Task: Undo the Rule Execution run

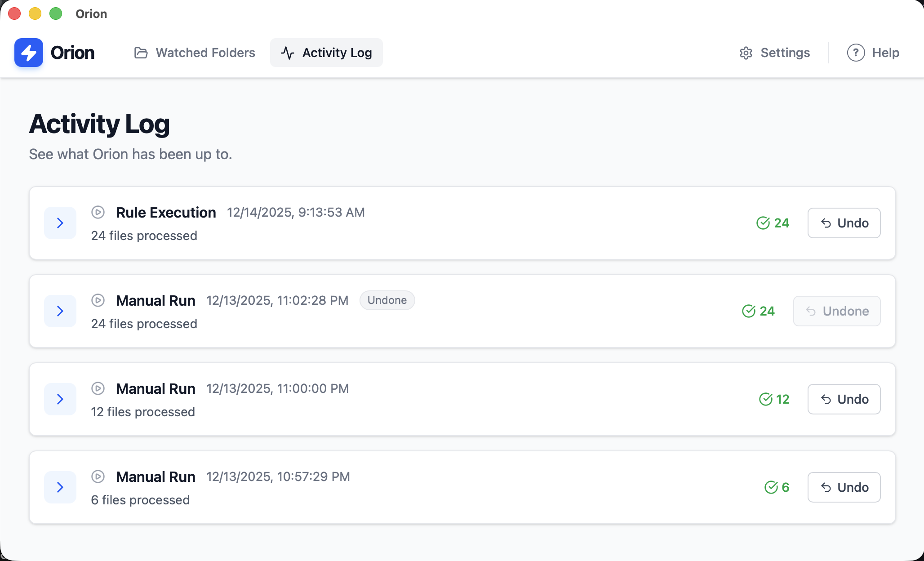Action: [844, 223]
